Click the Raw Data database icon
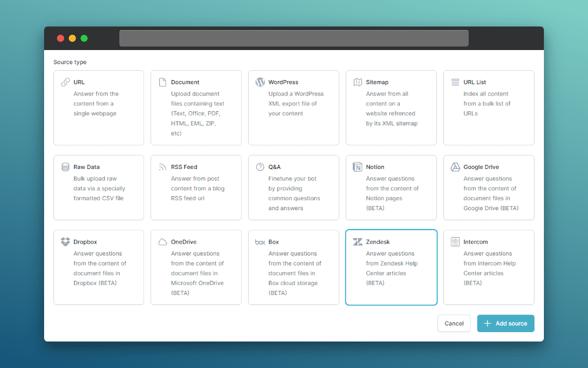 tap(65, 167)
